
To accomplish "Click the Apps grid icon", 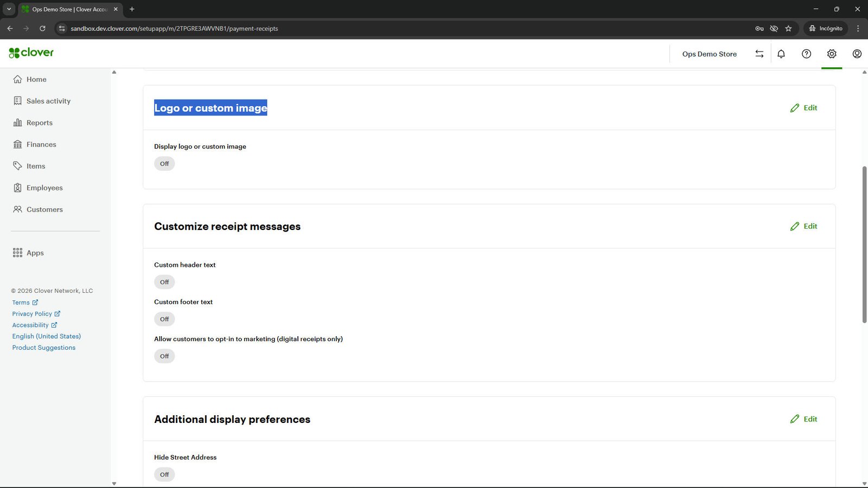I will (17, 253).
